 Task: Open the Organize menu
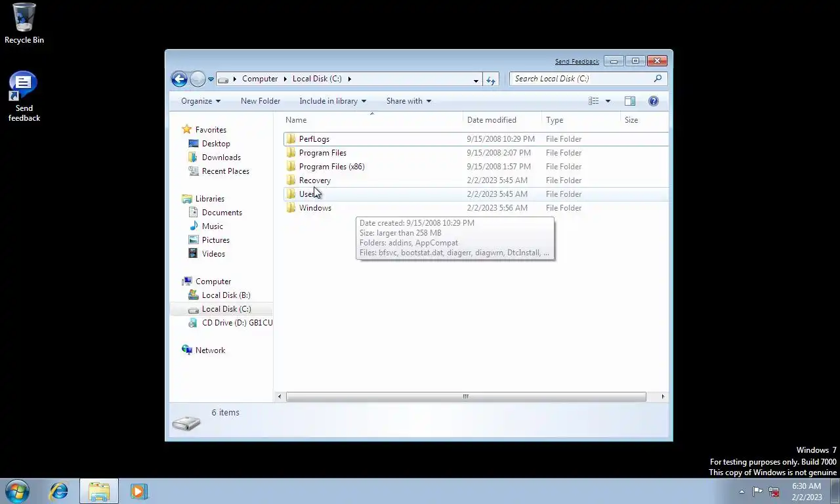tap(201, 101)
